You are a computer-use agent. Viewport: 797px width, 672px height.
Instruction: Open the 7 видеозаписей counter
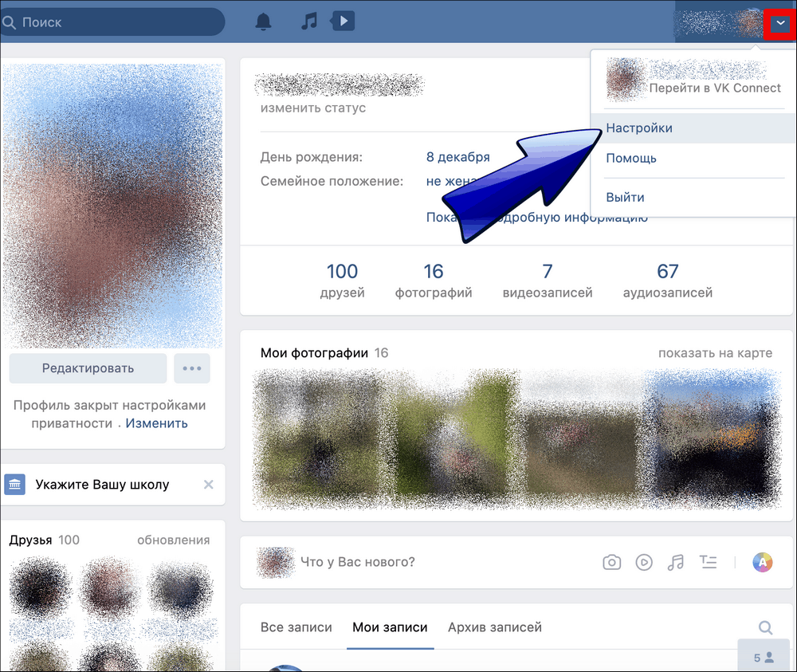coord(548,280)
